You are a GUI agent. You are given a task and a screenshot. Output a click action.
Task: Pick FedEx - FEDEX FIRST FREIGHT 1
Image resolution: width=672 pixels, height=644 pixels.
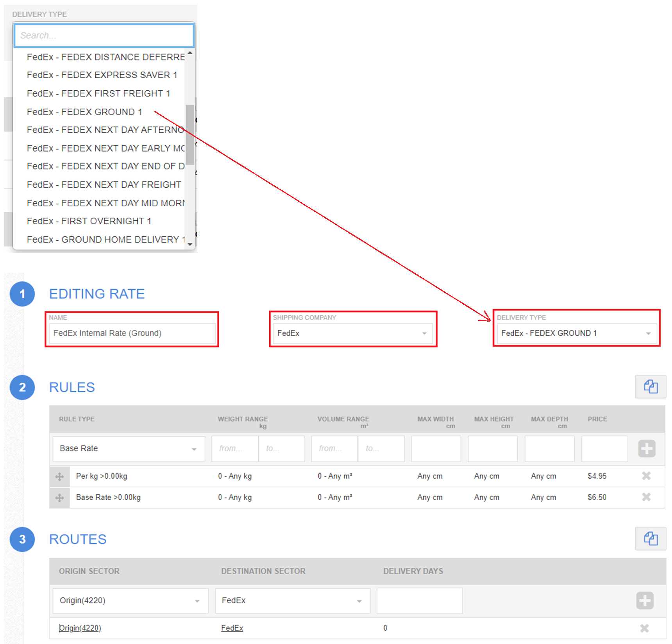[98, 93]
